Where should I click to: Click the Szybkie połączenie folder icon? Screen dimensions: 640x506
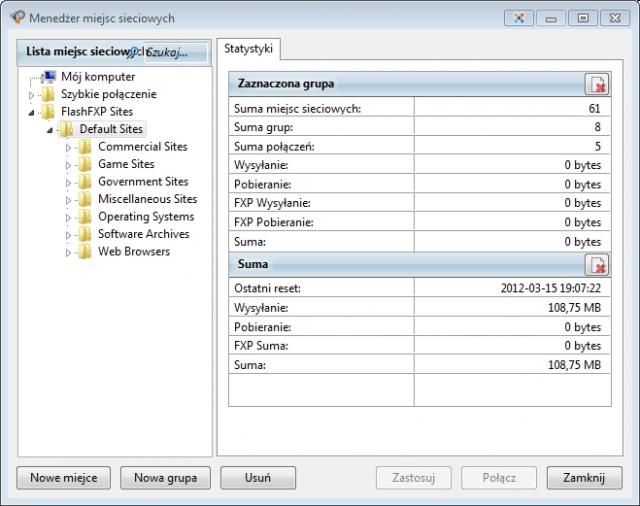pyautogui.click(x=49, y=94)
